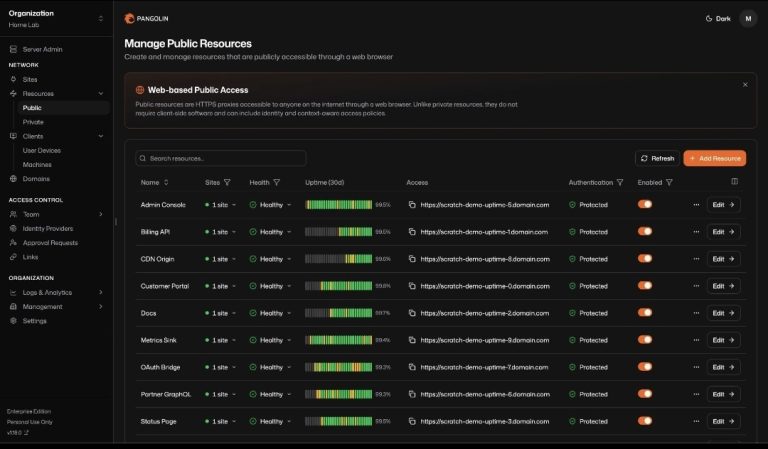
Task: Open more actions for OAuth Bridge
Action: [696, 367]
